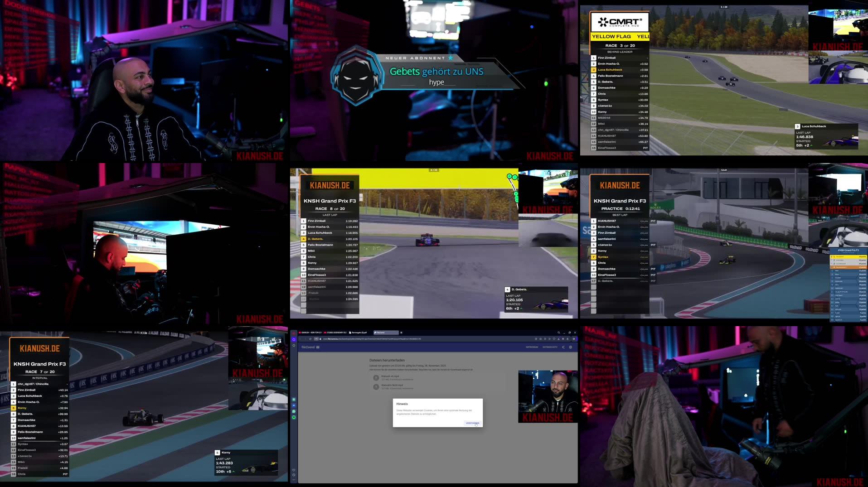Click VERSTANDEN to dismiss the cookie notice
The image size is (868, 487).
click(473, 423)
